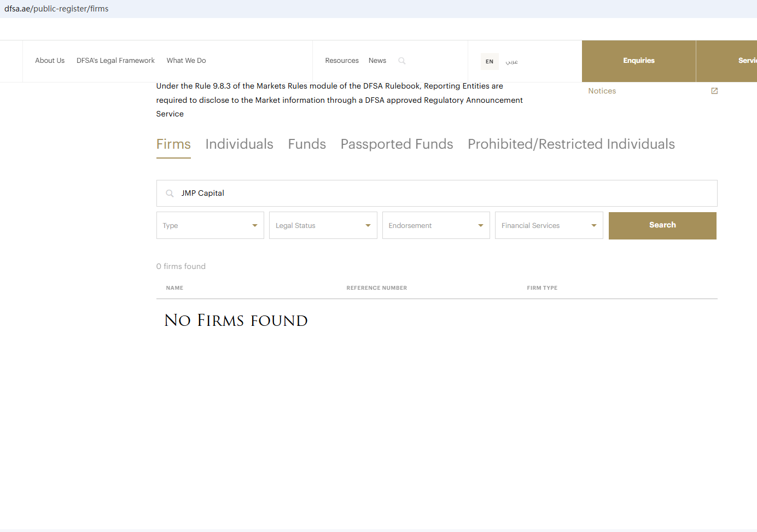Expand the Legal Status dropdown
Screen dimensions: 757x532
point(323,225)
